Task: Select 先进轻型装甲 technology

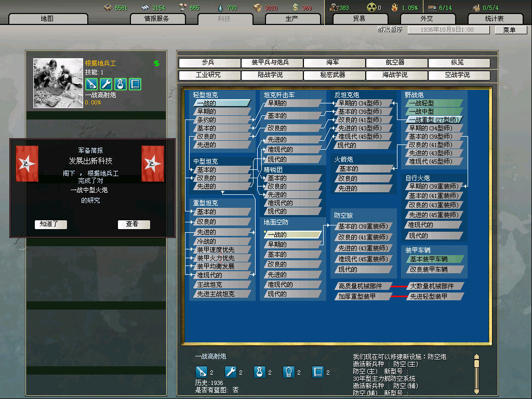Action: [x=435, y=296]
